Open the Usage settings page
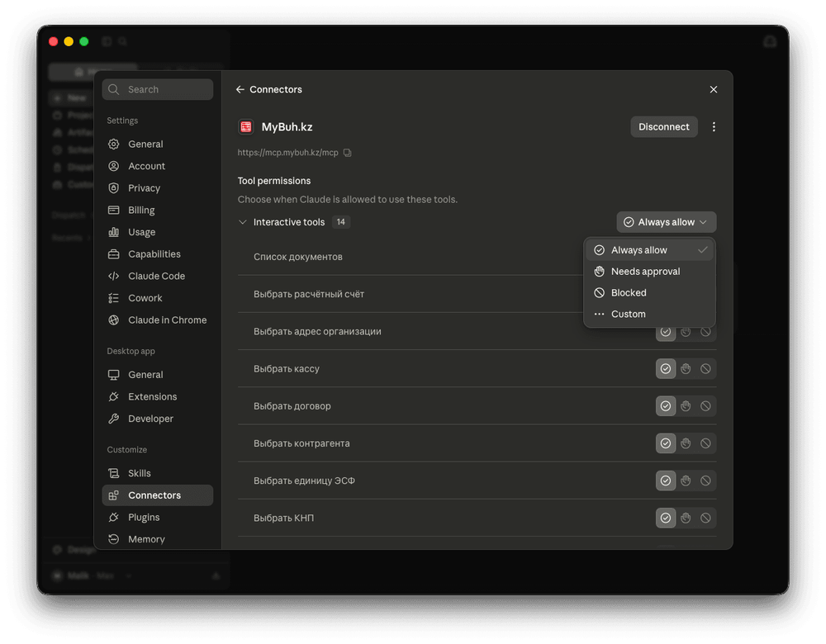The width and height of the screenshot is (826, 644). 158,232
